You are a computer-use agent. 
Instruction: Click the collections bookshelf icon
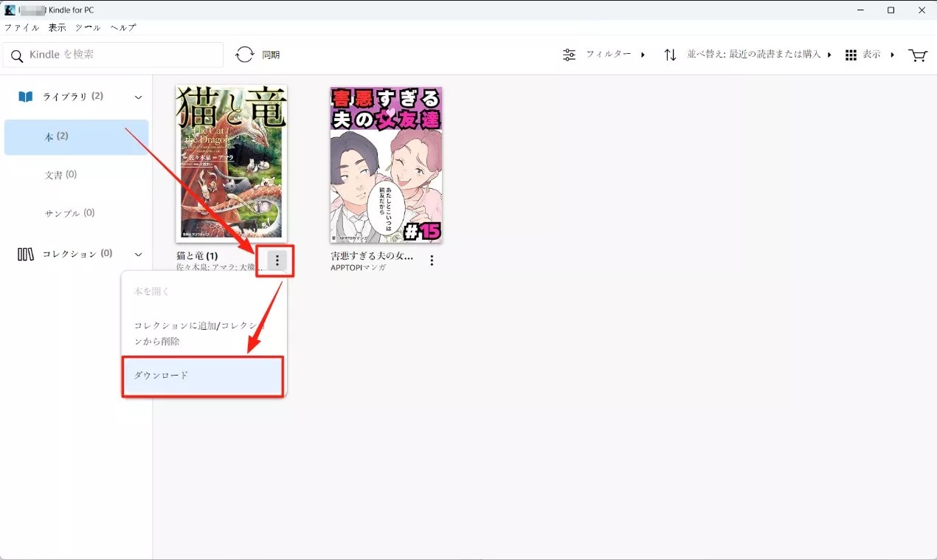(26, 254)
